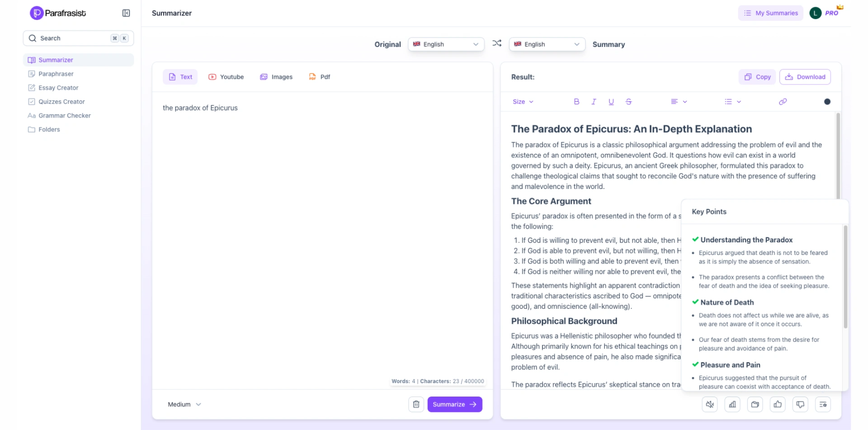Collapse the sidebar with the panel icon
Image resolution: width=868 pixels, height=430 pixels.
point(126,13)
